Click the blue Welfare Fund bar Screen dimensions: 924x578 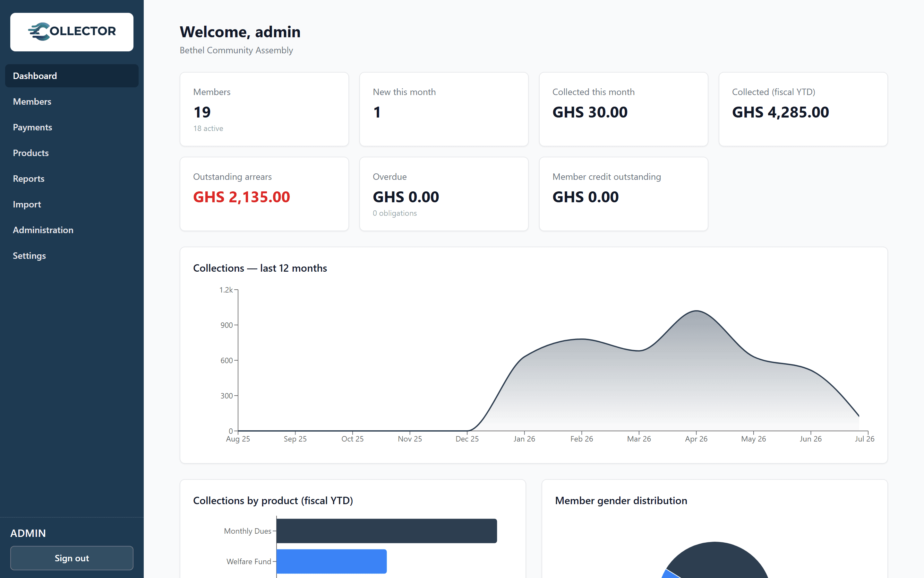331,561
